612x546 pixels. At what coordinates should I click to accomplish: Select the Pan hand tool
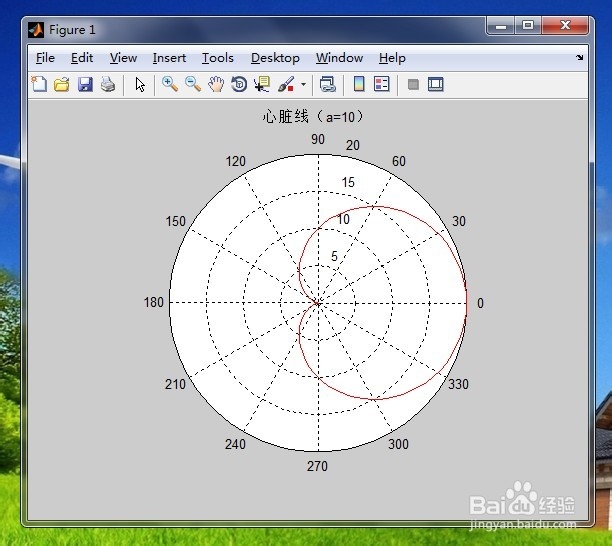[216, 84]
